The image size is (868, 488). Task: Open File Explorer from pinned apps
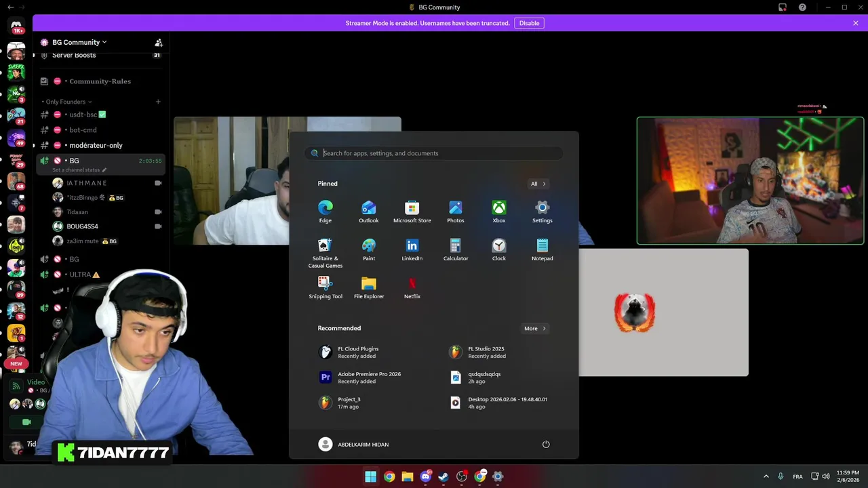[369, 287]
